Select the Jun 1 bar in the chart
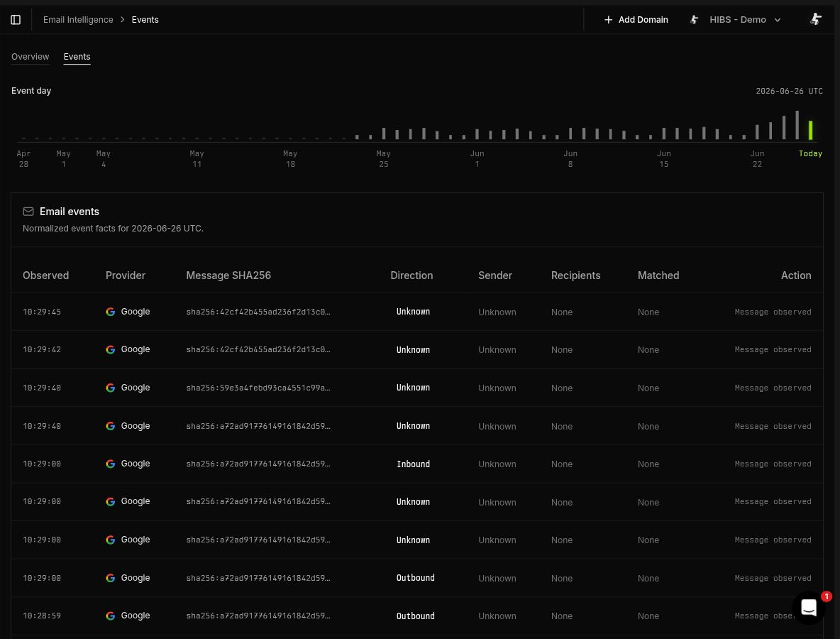 tap(477, 134)
